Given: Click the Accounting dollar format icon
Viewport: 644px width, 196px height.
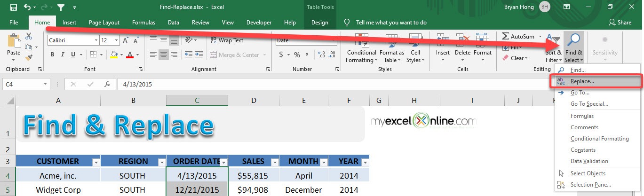Looking at the screenshot, I should 281,55.
